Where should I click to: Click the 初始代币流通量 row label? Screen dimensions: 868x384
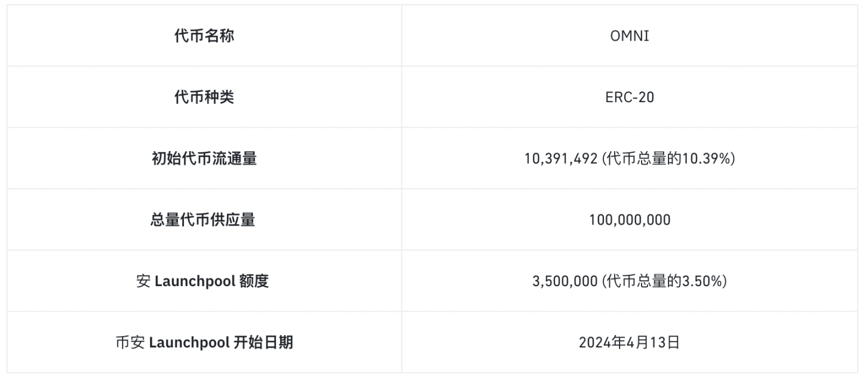(204, 158)
